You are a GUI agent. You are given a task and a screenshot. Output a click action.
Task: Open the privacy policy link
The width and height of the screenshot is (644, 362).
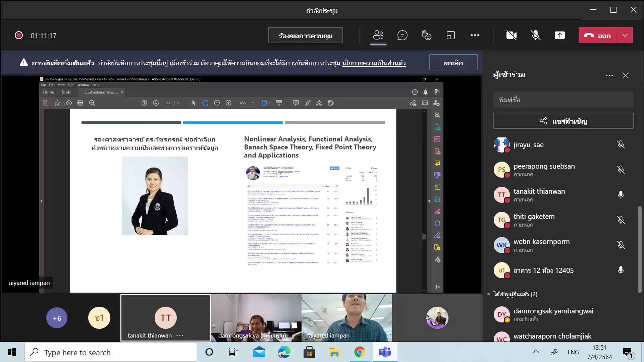coord(374,63)
